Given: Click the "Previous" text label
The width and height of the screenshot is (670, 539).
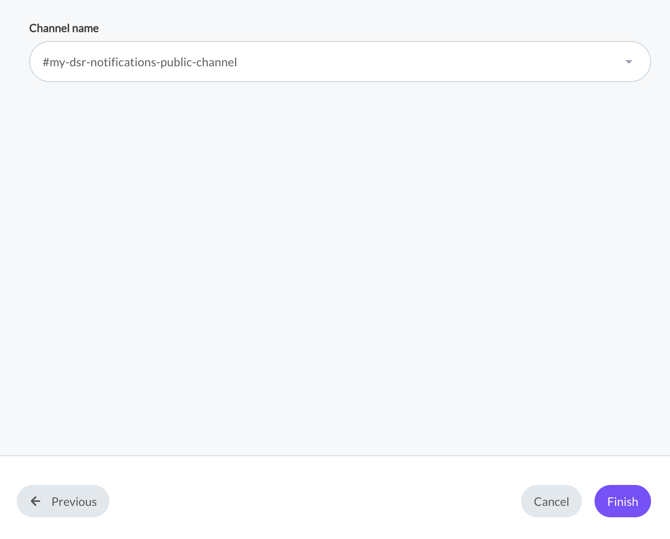Looking at the screenshot, I should click(74, 501).
